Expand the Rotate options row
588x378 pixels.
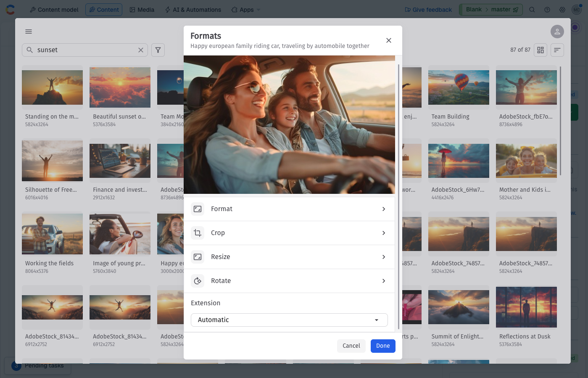click(x=289, y=281)
